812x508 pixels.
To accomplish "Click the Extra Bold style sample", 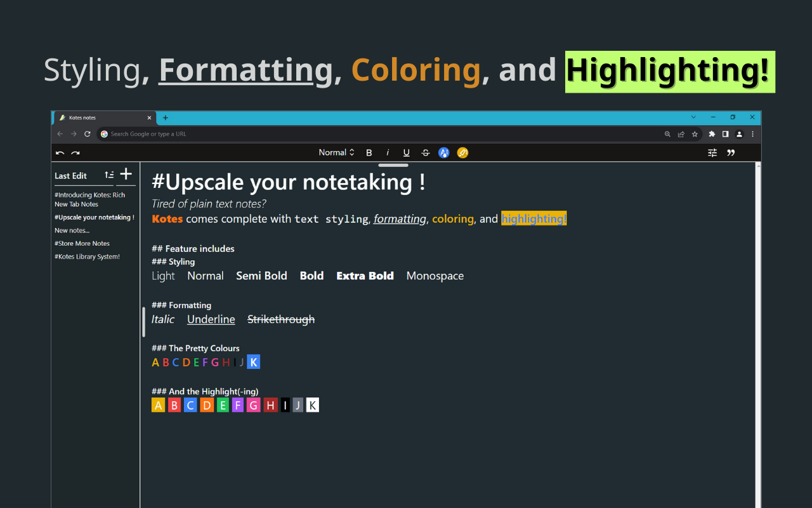I will coord(365,276).
